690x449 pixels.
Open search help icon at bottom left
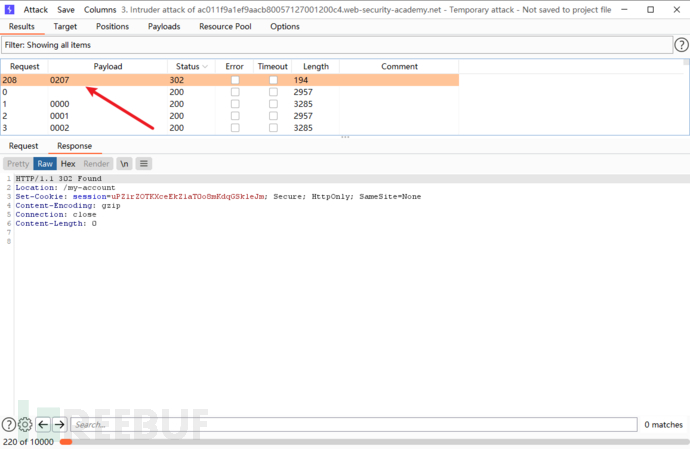pyautogui.click(x=9, y=424)
